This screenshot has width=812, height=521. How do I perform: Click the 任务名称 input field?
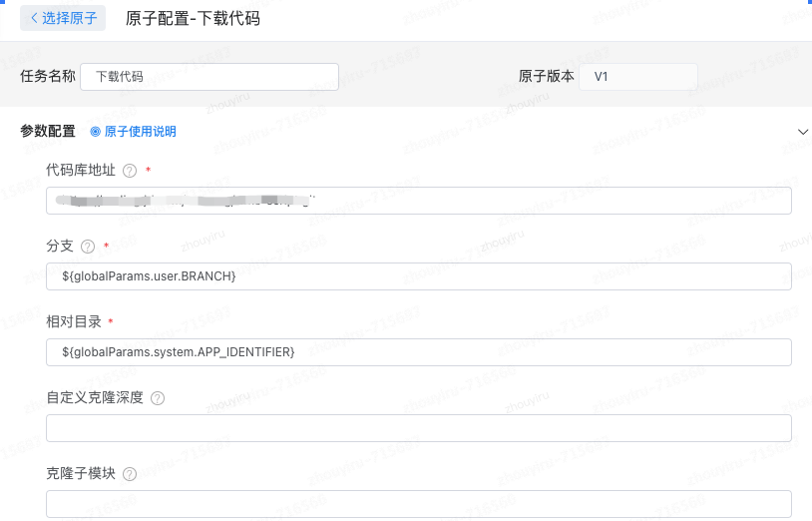click(x=209, y=77)
